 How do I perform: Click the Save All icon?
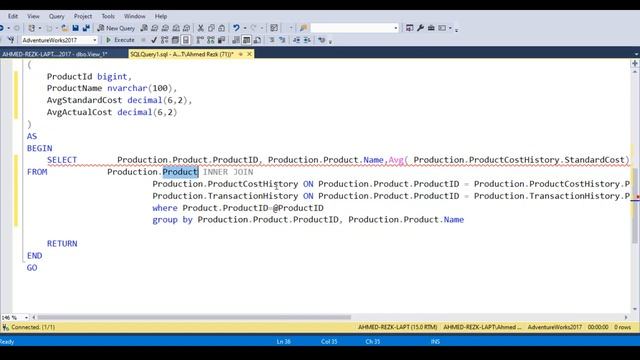[86, 28]
